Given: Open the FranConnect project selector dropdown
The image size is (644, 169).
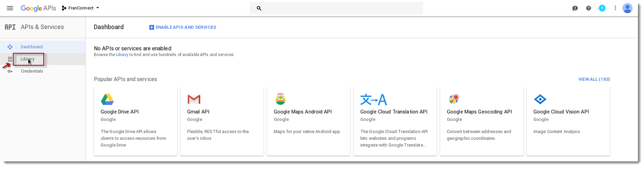Looking at the screenshot, I should 80,8.
